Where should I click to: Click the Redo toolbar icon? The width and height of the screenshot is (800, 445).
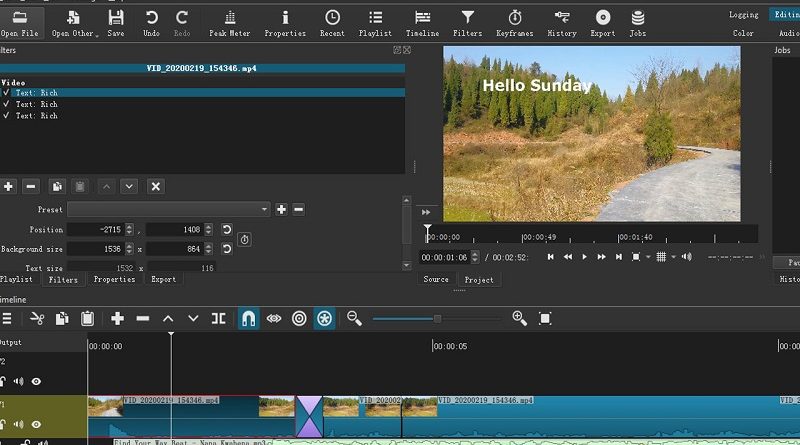182,23
